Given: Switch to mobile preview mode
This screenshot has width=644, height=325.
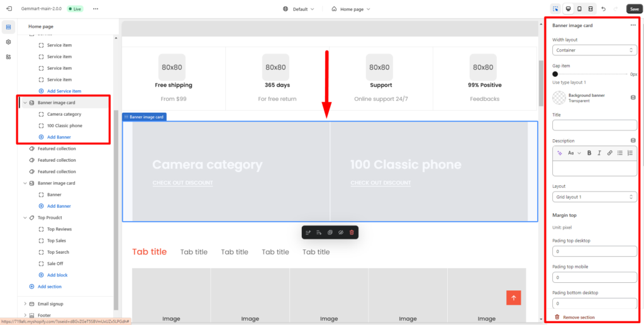Looking at the screenshot, I should pos(579,9).
